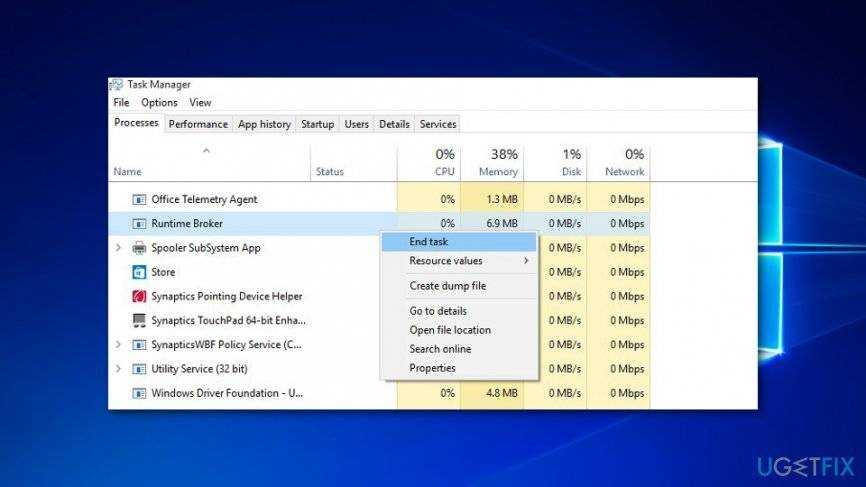Click the Utility Service (32 bit) icon
Viewport: 866px width, 487px height.
click(139, 369)
